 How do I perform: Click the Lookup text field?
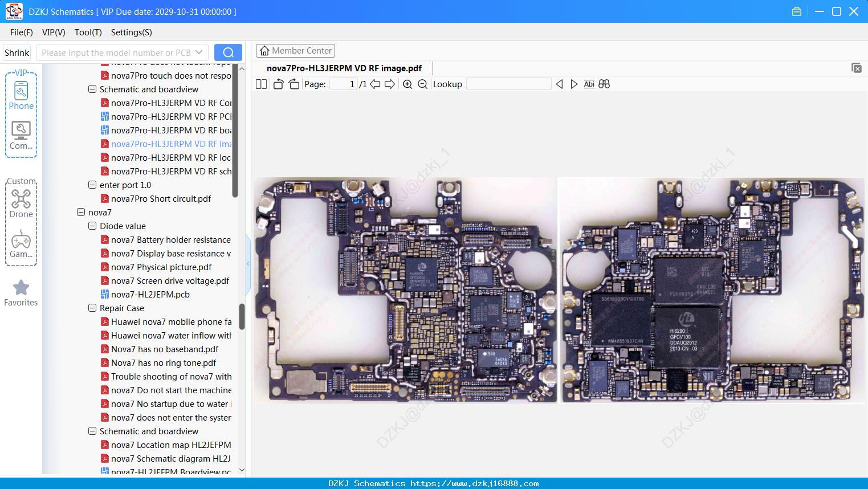click(x=509, y=84)
